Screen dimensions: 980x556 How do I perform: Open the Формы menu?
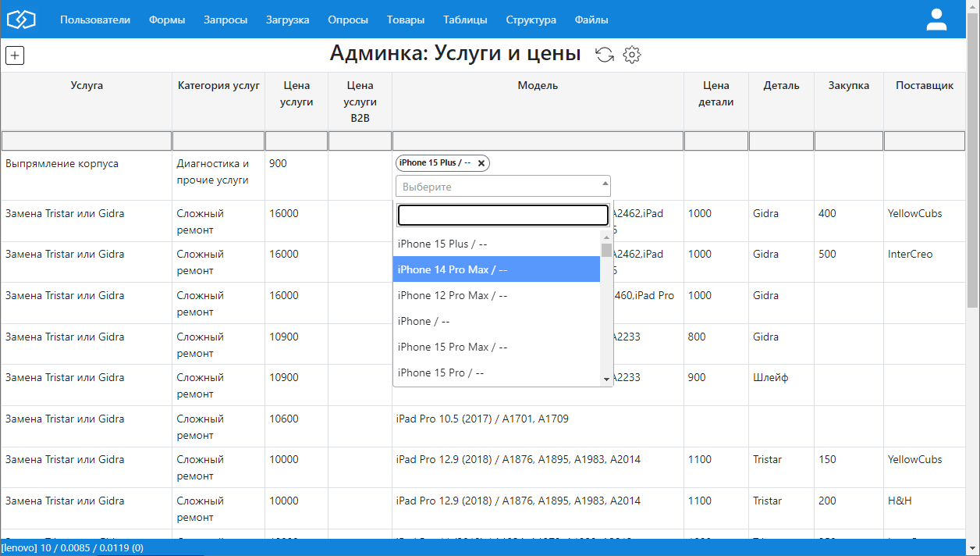tap(167, 20)
